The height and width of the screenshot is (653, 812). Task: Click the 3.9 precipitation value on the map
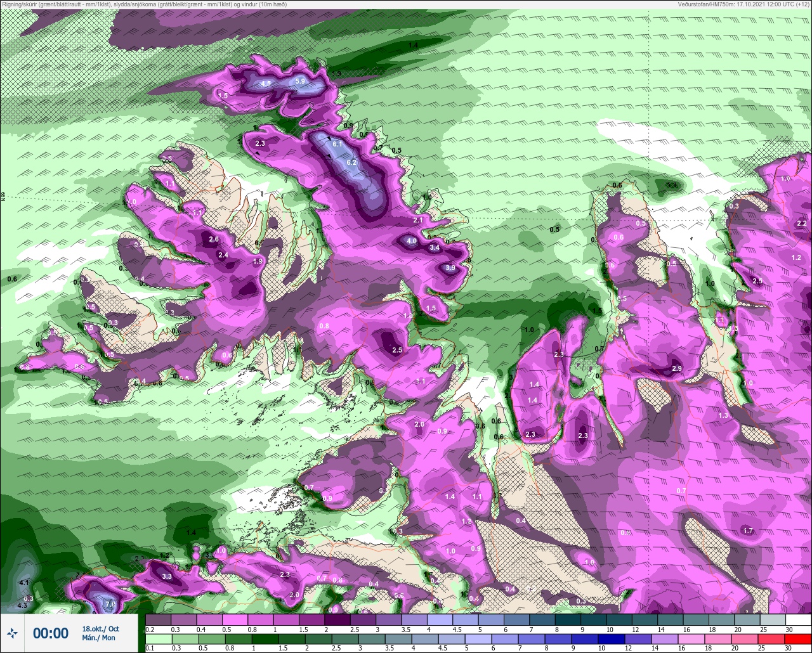[450, 268]
